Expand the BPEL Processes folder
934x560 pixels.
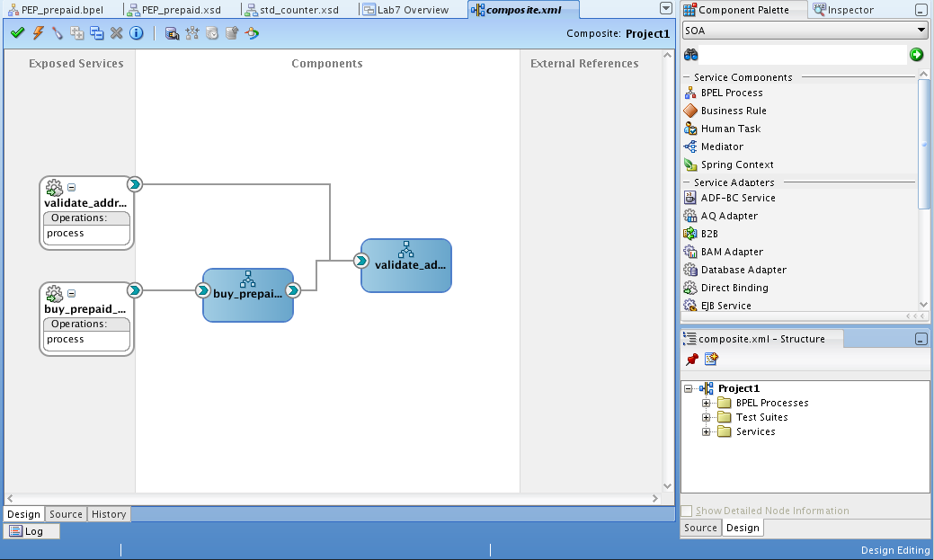[x=706, y=403]
